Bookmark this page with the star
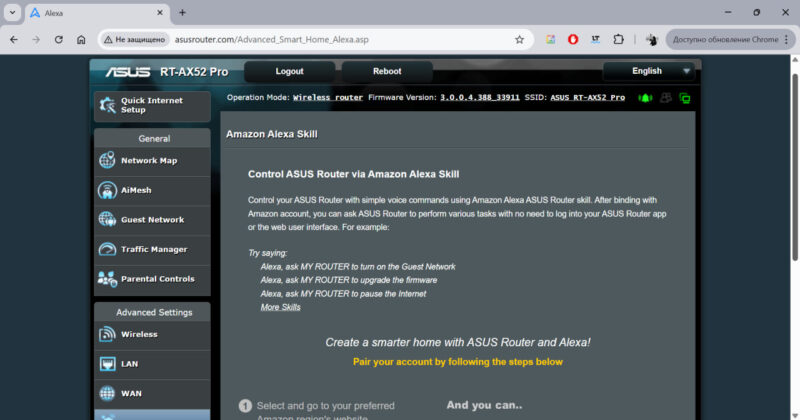The height and width of the screenshot is (420, 800). point(519,39)
